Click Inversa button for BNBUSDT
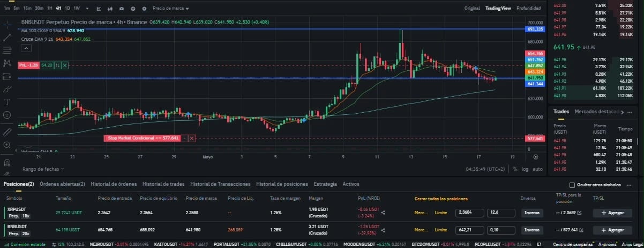 (531, 230)
